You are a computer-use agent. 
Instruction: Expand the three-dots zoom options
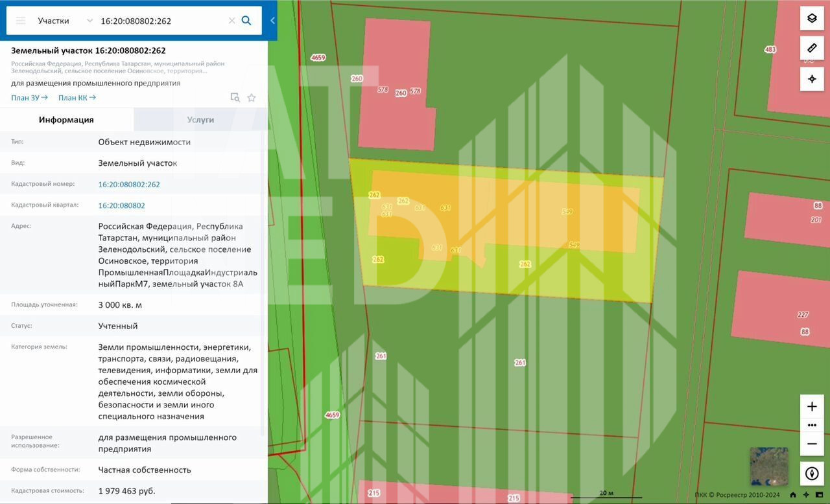(x=812, y=426)
